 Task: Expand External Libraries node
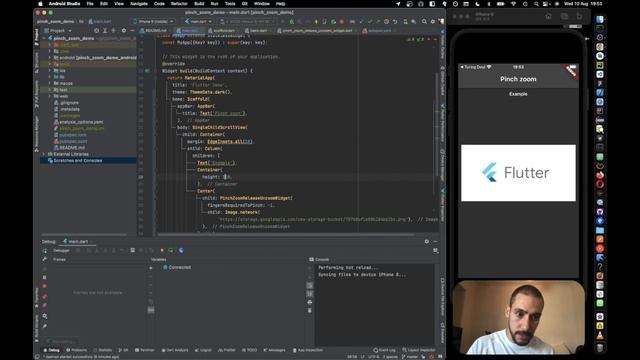(44, 154)
